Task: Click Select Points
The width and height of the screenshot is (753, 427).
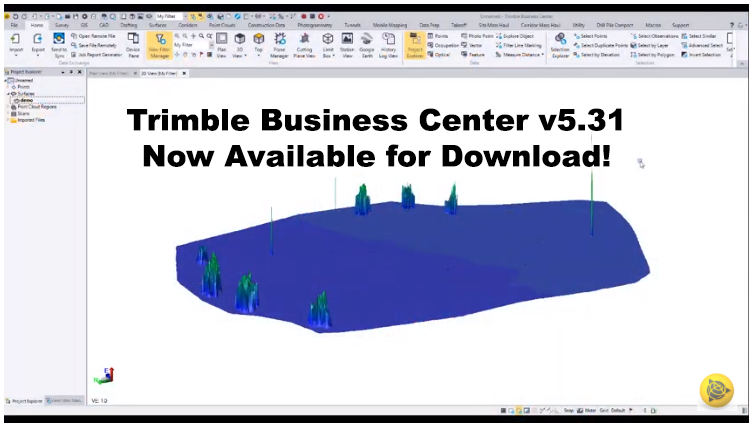Action: click(x=590, y=36)
